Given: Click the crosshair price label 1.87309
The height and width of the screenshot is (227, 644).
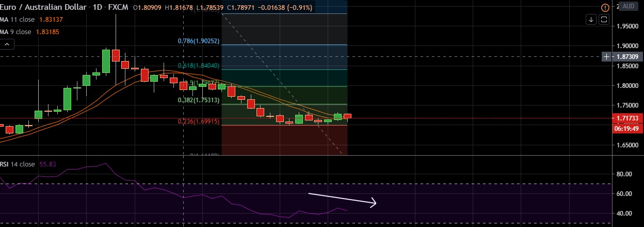Looking at the screenshot, I should pos(627,56).
